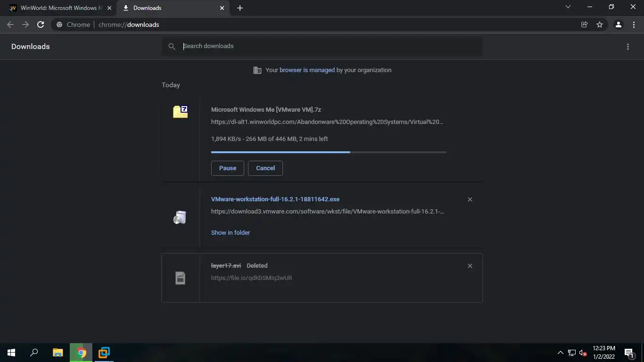
Task: Remove VMware-workstation download from list
Action: click(x=470, y=199)
